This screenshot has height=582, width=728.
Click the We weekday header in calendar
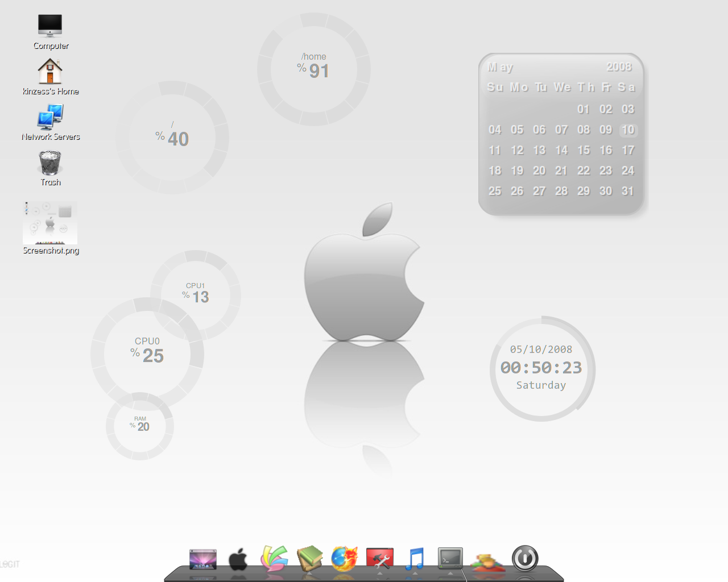click(x=562, y=87)
